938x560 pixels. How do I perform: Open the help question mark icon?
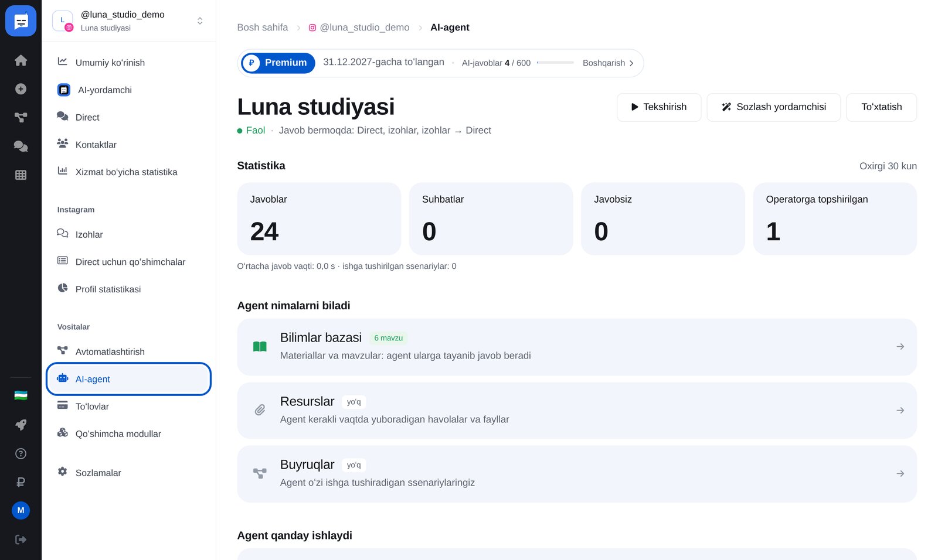tap(21, 453)
